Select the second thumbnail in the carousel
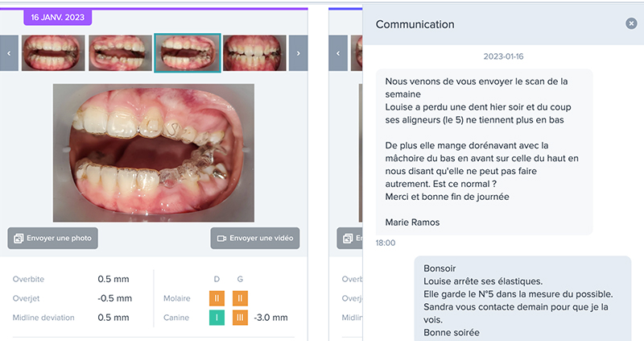Viewport: 644px width, 341px height. (x=120, y=53)
